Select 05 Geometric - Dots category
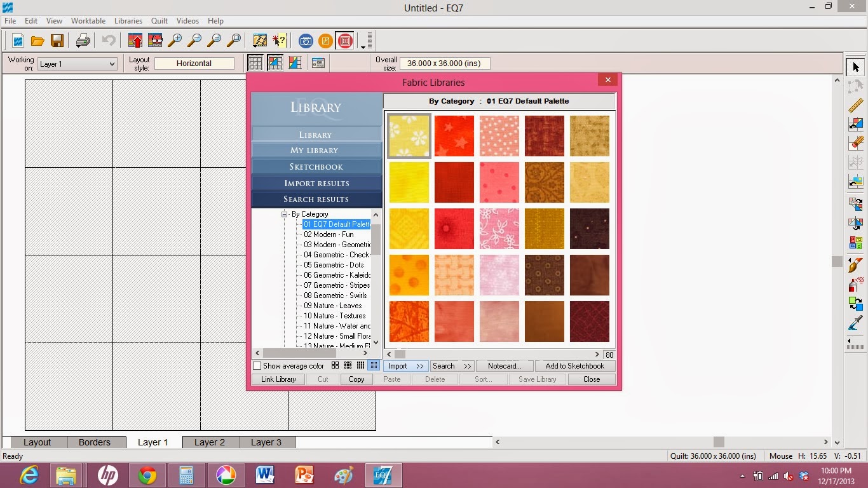 click(x=334, y=265)
